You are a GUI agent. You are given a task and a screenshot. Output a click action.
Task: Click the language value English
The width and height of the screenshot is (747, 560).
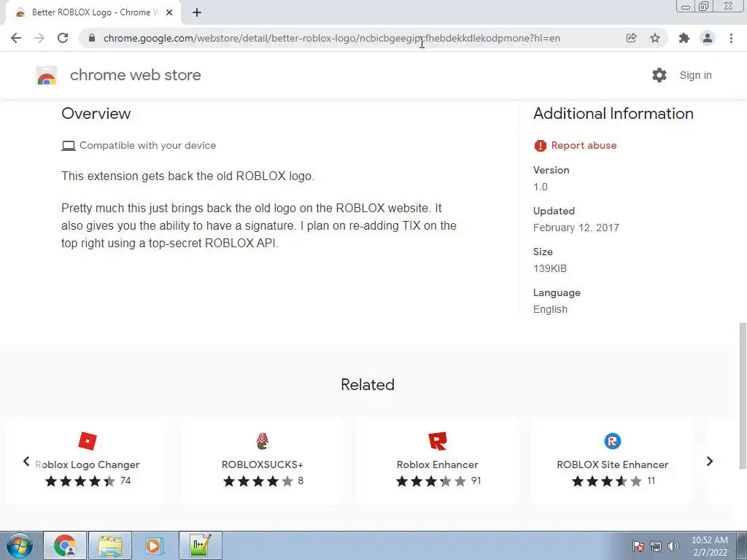(550, 309)
